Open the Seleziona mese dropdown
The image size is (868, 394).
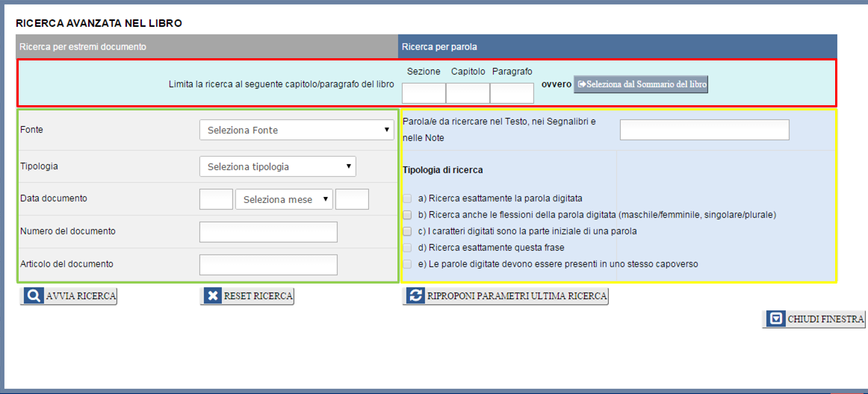point(284,199)
